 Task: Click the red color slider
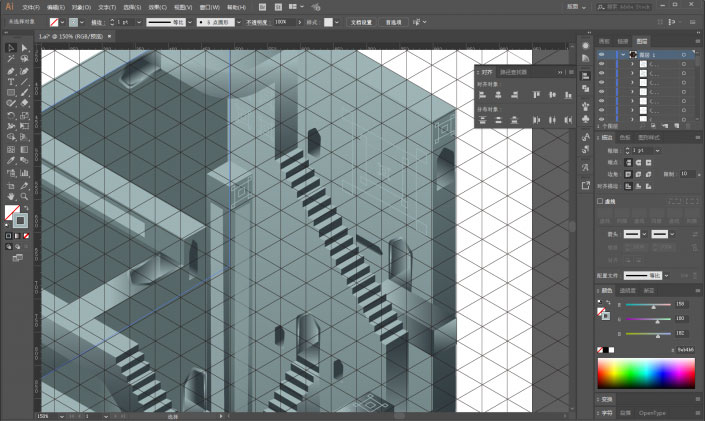(x=648, y=305)
